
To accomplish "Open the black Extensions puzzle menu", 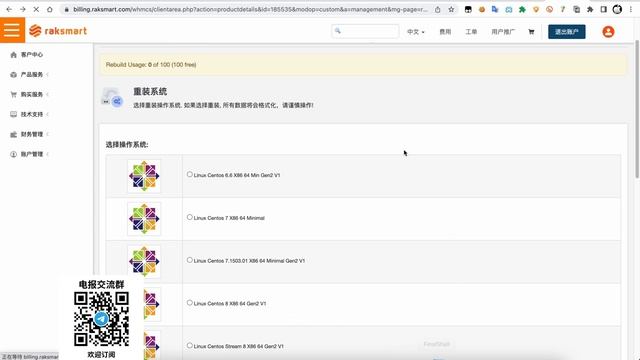I will pos(590,9).
